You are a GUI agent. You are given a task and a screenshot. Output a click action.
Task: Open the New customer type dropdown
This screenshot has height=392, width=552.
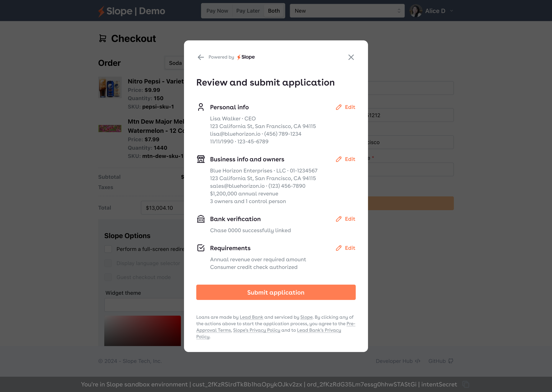(347, 11)
